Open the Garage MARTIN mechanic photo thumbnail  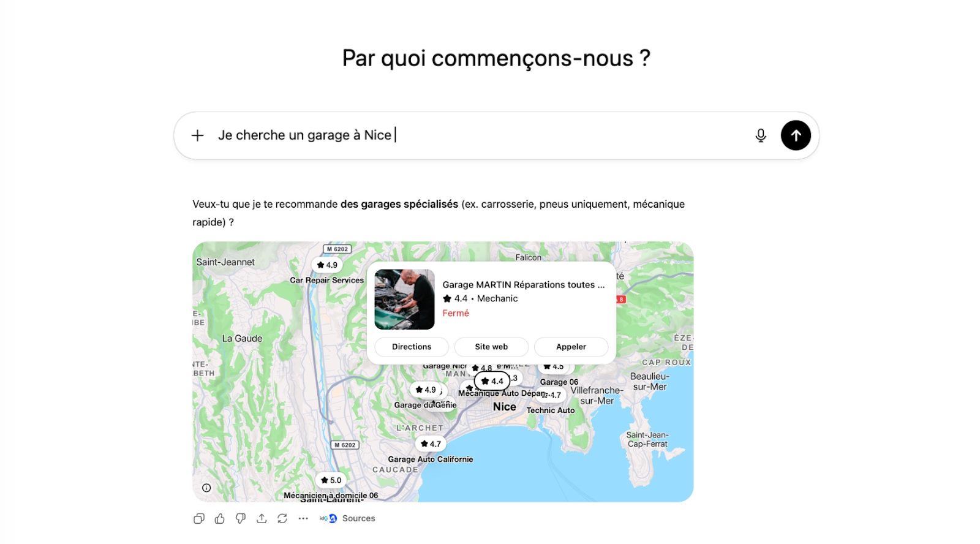pyautogui.click(x=404, y=300)
